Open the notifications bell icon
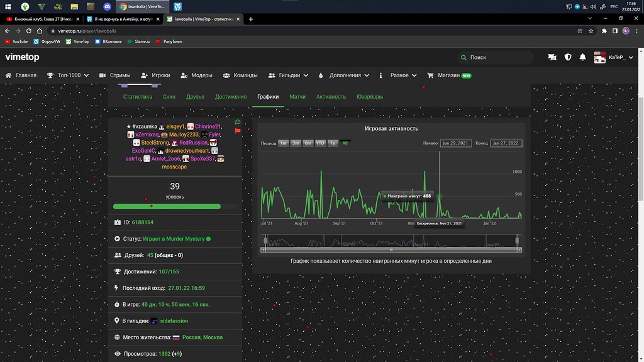This screenshot has height=362, width=644. (582, 57)
